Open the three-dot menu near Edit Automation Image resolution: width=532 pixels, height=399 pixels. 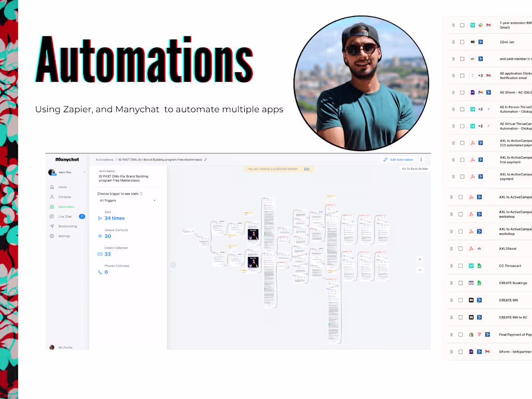click(421, 160)
